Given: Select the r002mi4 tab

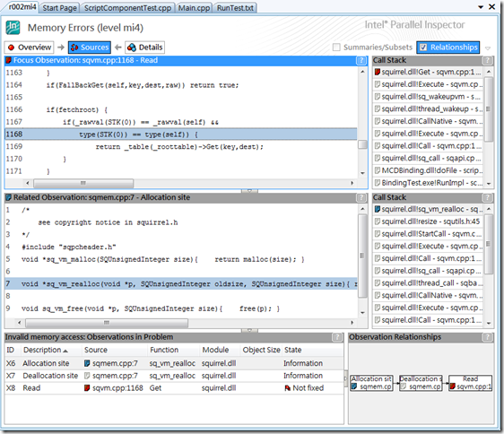Looking at the screenshot, I should pyautogui.click(x=22, y=7).
